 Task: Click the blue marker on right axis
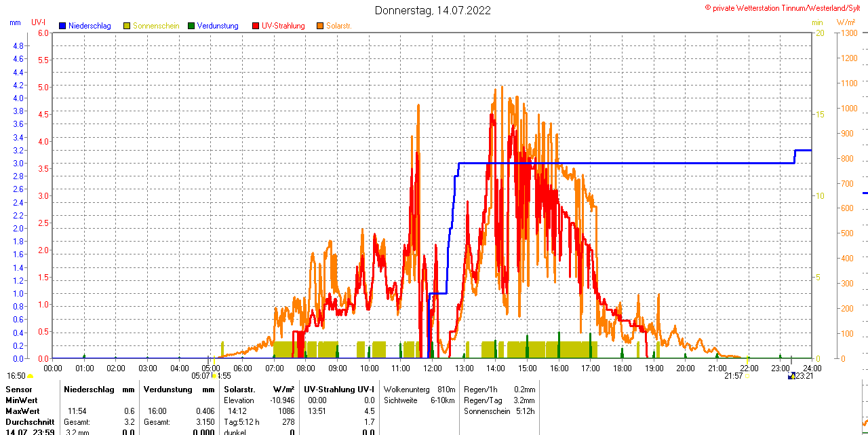tap(865, 193)
